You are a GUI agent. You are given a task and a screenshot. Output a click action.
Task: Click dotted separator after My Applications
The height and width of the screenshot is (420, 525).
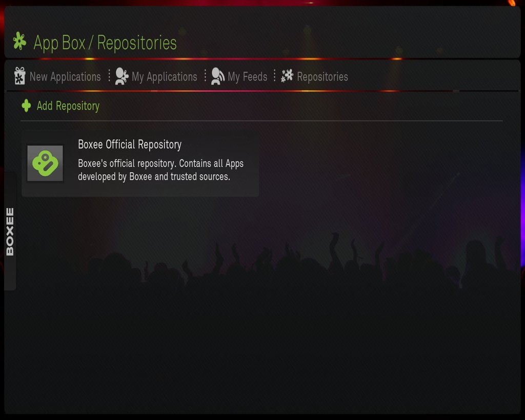(205, 76)
